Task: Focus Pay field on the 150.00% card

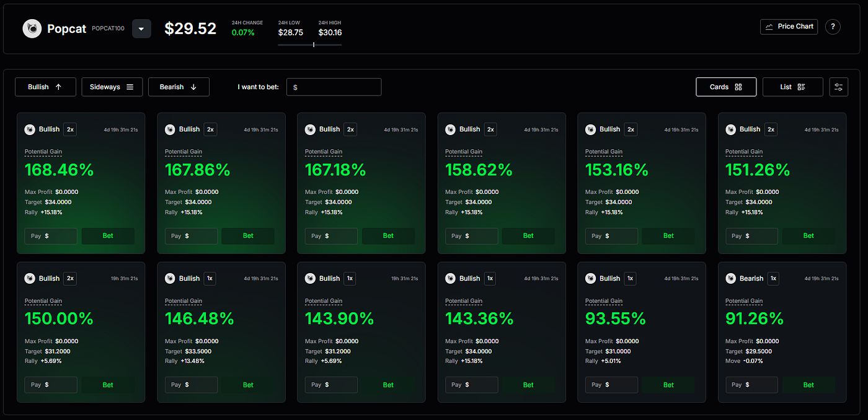Action: [x=51, y=385]
